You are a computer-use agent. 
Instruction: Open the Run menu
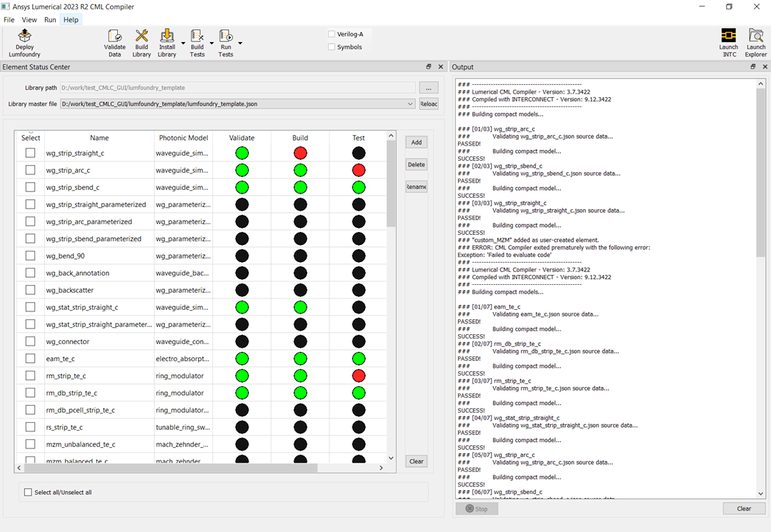[x=50, y=20]
